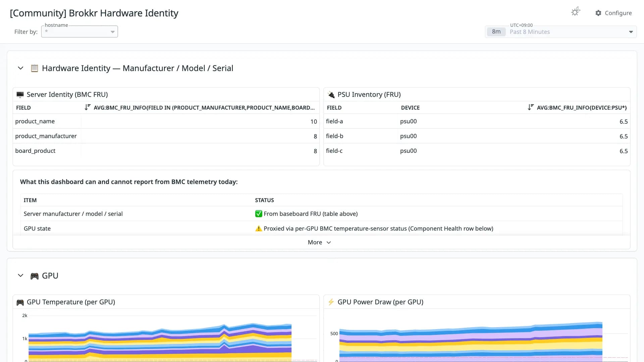Screen dimensions: 644x362
Task: Click the controller icon in GPU Temperature widget
Action: click(x=20, y=302)
